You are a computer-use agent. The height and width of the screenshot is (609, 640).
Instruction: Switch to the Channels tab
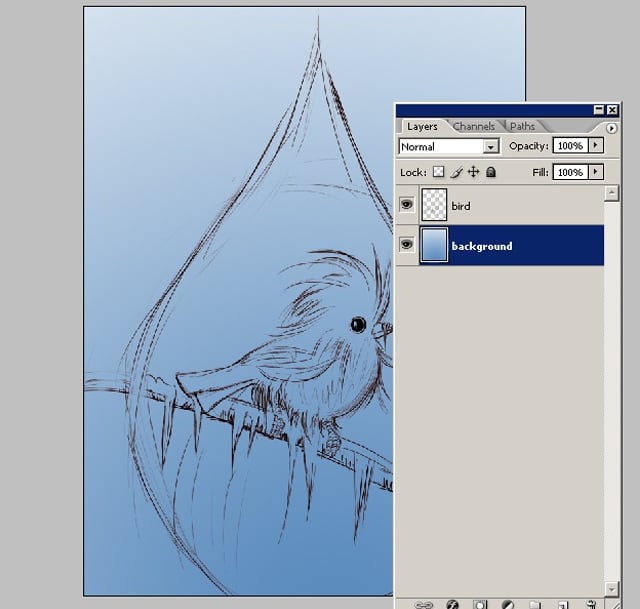click(474, 127)
